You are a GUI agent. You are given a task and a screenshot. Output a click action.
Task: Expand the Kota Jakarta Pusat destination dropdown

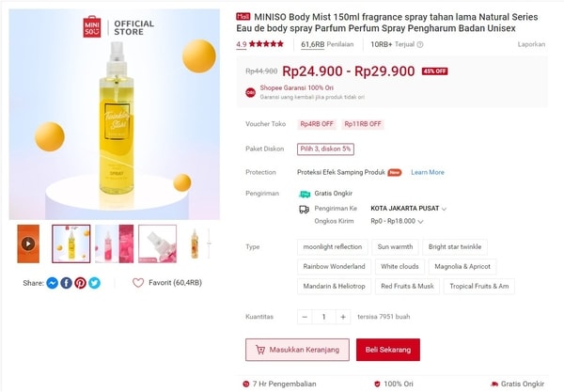408,209
